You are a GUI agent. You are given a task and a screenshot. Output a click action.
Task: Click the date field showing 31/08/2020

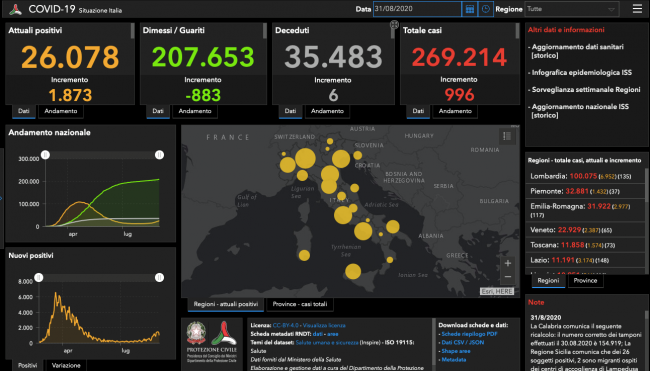click(417, 9)
